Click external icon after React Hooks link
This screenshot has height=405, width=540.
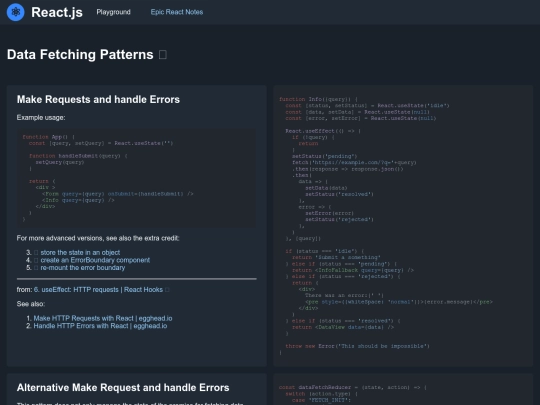[167, 290]
